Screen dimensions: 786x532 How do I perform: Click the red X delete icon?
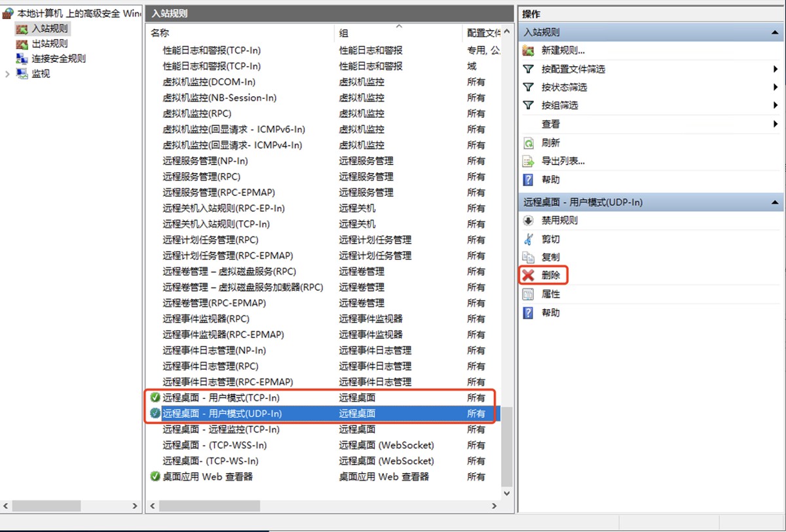528,276
